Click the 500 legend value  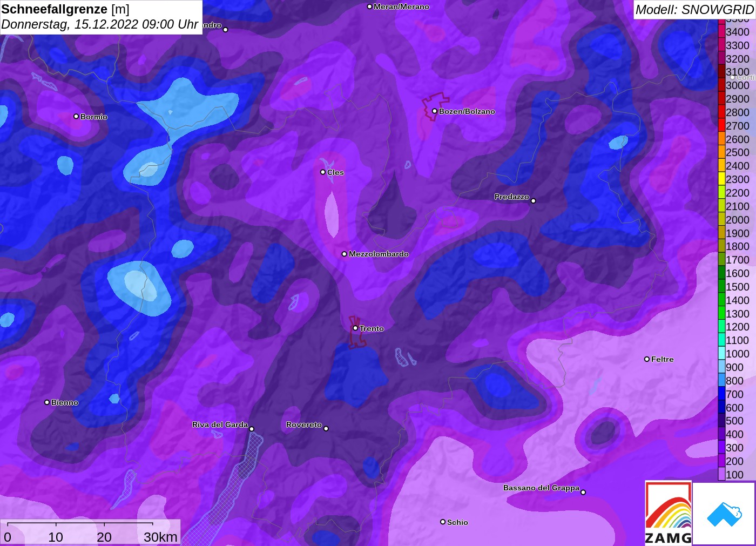click(x=734, y=421)
